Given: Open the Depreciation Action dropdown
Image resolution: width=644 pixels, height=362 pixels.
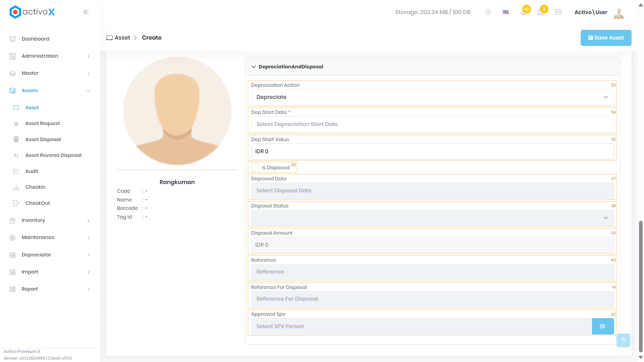Looking at the screenshot, I should [432, 97].
